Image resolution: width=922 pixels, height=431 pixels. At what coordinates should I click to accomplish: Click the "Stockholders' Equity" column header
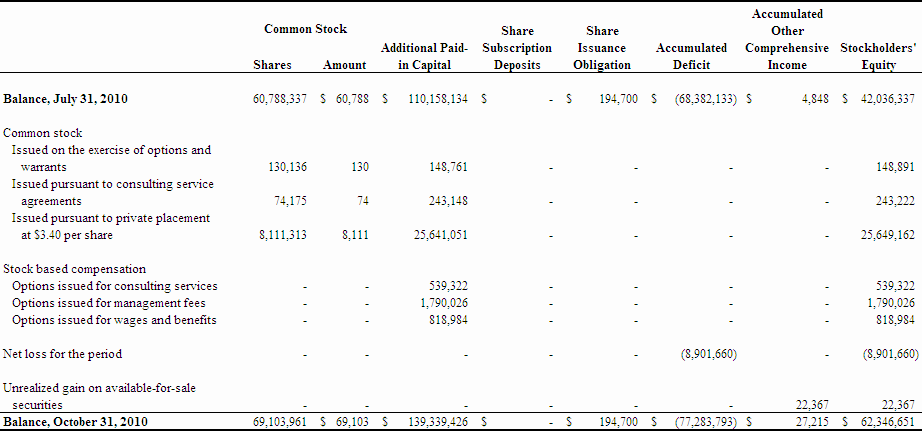click(878, 56)
